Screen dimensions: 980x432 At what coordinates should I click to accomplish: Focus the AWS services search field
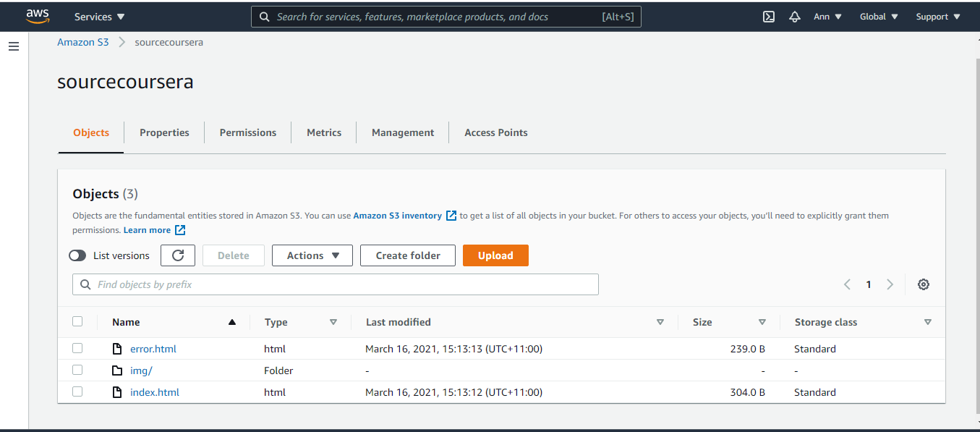click(x=446, y=17)
